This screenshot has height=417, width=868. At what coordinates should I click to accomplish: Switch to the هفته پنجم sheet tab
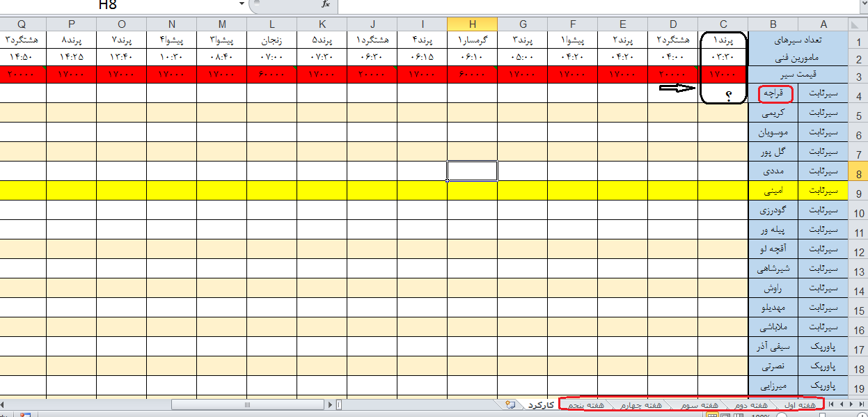pyautogui.click(x=587, y=404)
